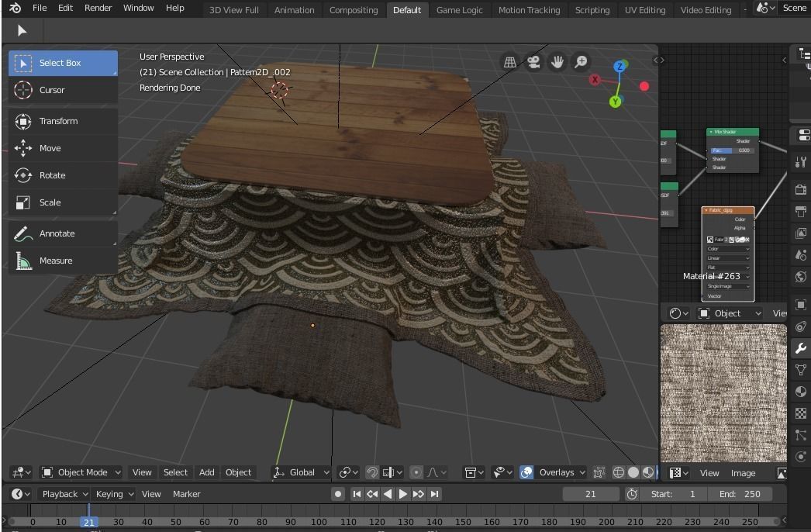Switch to the UV Editing workspace tab

pos(645,10)
